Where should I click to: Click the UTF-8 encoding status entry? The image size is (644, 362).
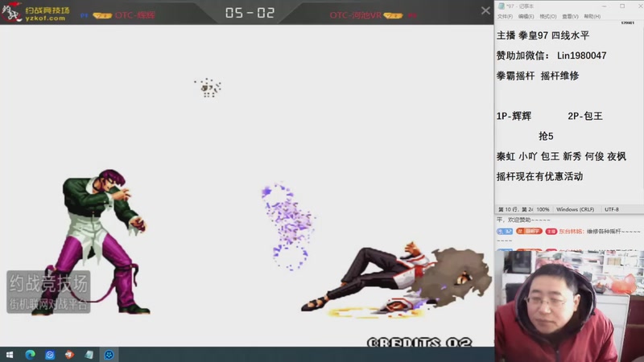coord(612,209)
